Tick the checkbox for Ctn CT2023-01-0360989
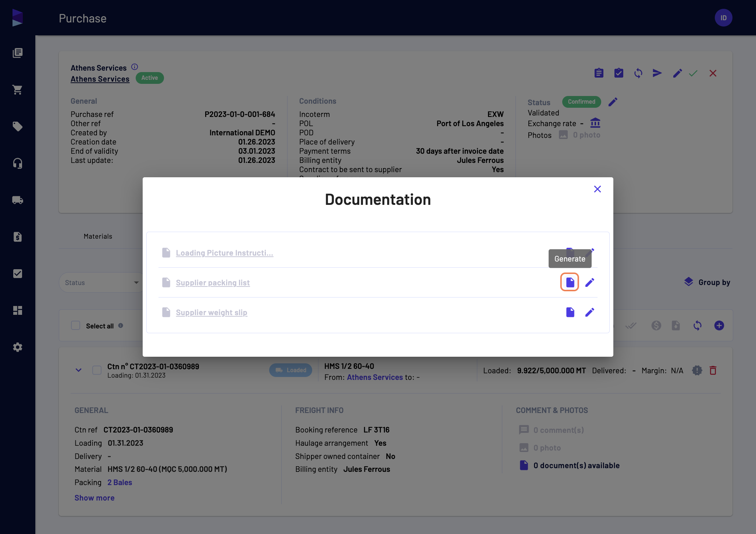Image resolution: width=756 pixels, height=534 pixels. coord(97,370)
